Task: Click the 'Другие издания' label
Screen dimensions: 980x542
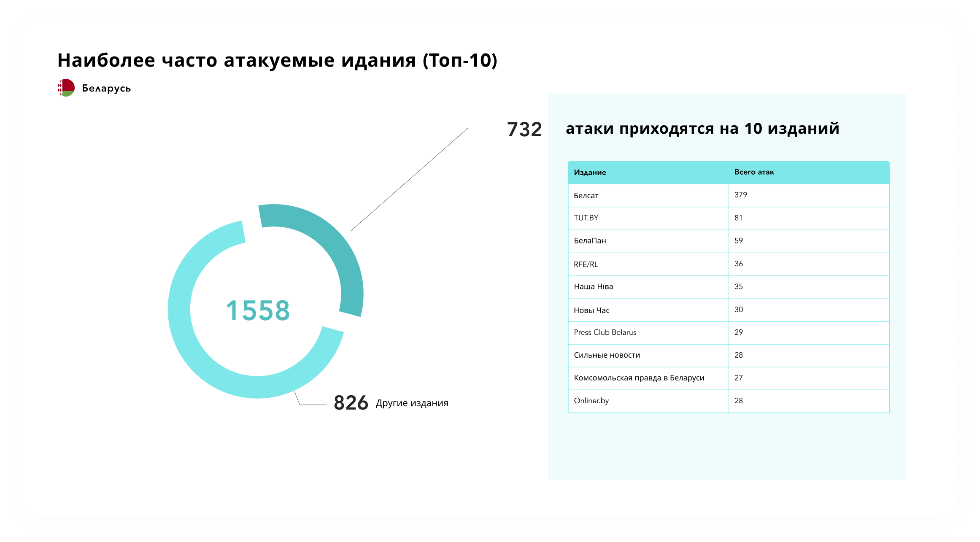Action: click(412, 403)
